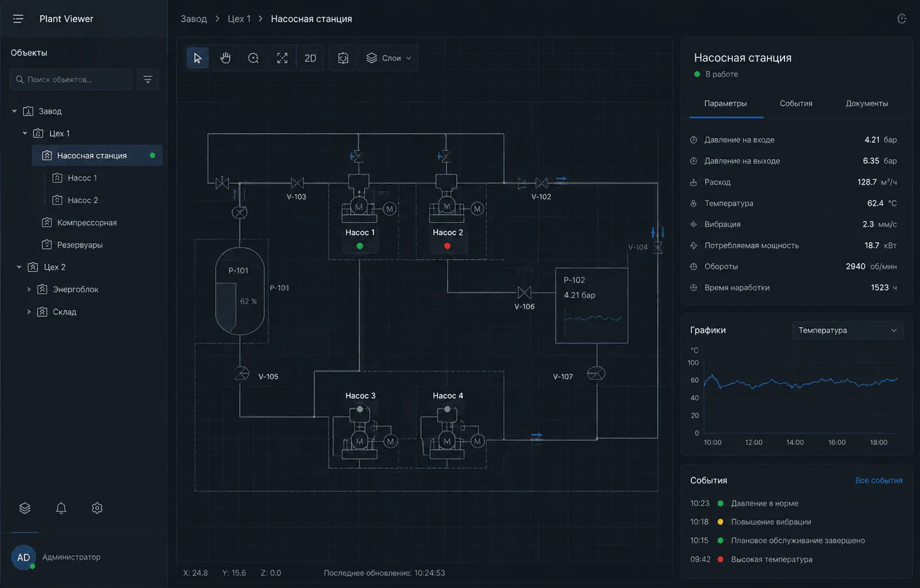Open the hamburger menu beside Plant Viewer

pyautogui.click(x=18, y=19)
